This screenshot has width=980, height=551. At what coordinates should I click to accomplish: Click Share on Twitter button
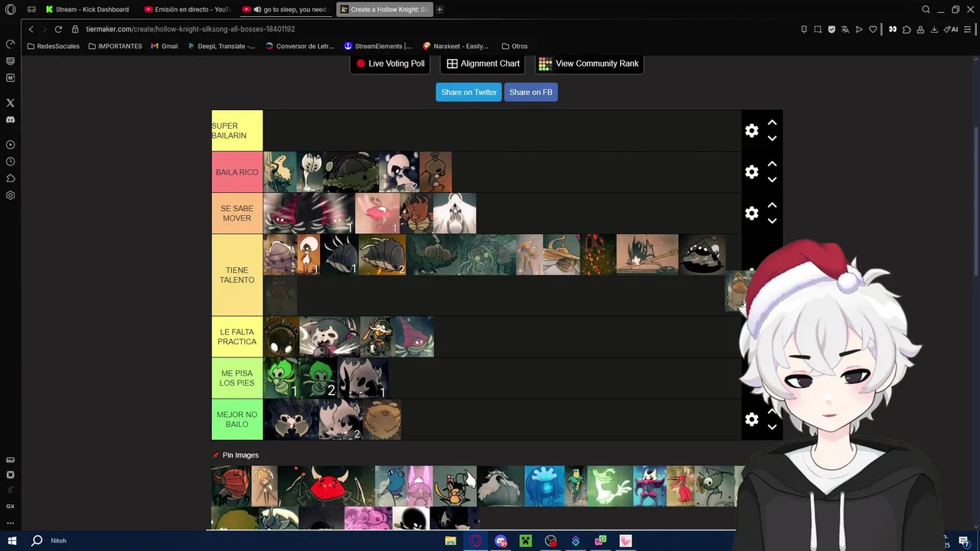click(x=469, y=92)
